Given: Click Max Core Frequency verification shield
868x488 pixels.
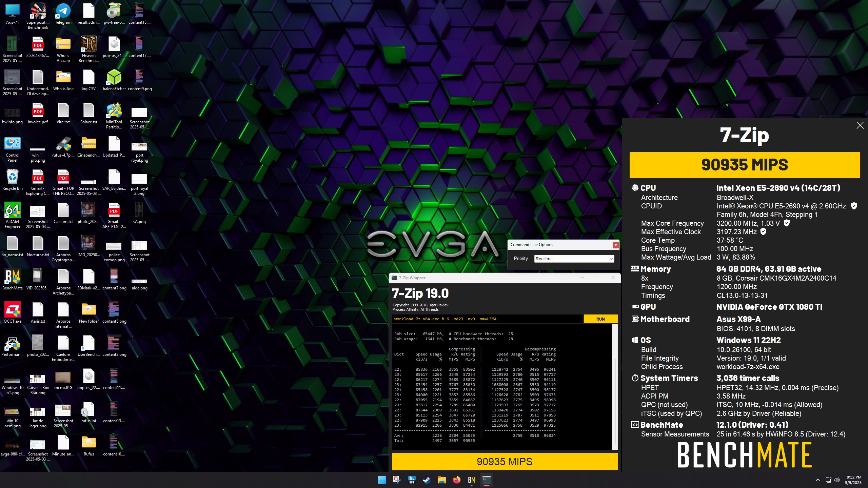Looking at the screenshot, I should (x=787, y=223).
